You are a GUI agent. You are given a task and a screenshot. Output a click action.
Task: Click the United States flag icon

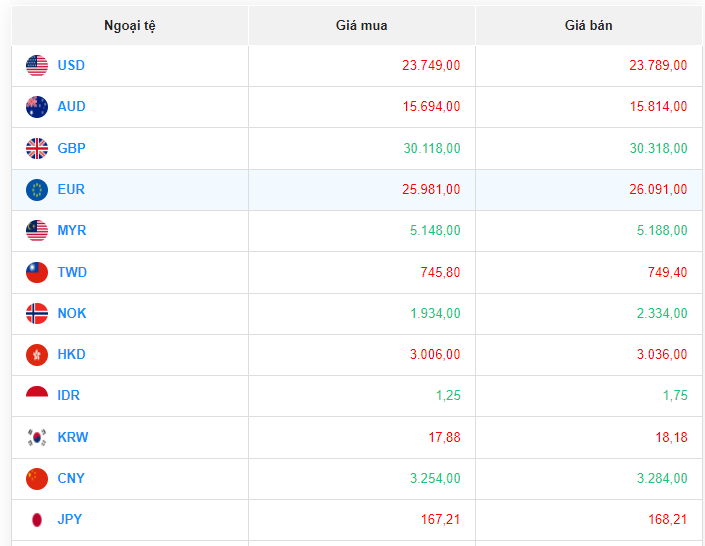(37, 66)
